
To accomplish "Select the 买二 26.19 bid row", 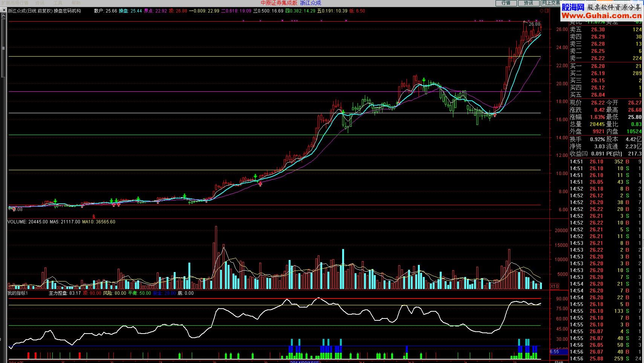I will point(606,73).
